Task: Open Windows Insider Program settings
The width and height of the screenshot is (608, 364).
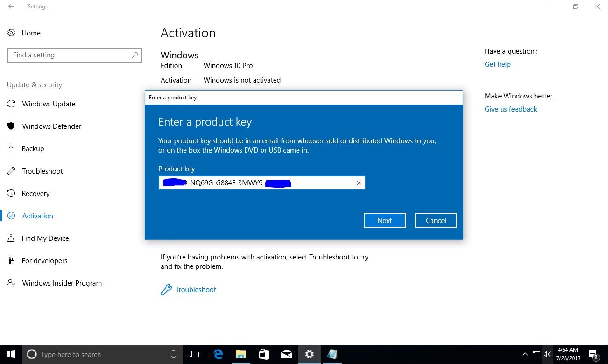Action: click(62, 283)
